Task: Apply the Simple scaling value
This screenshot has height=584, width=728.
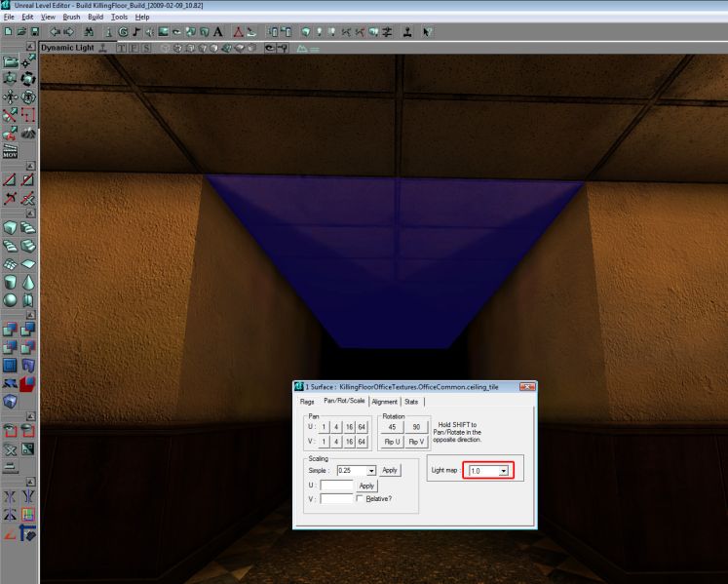Action: [390, 470]
